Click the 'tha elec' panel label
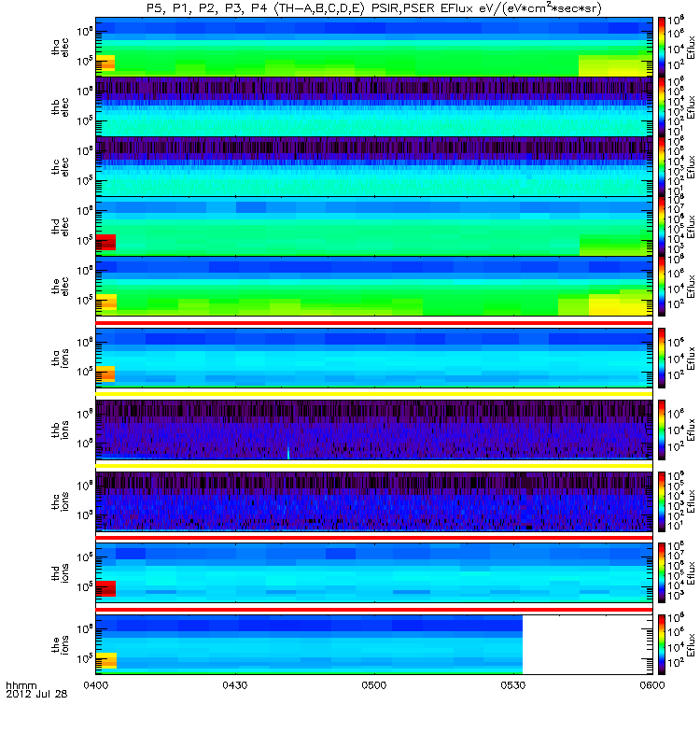This screenshot has height=747, width=700. 61,48
